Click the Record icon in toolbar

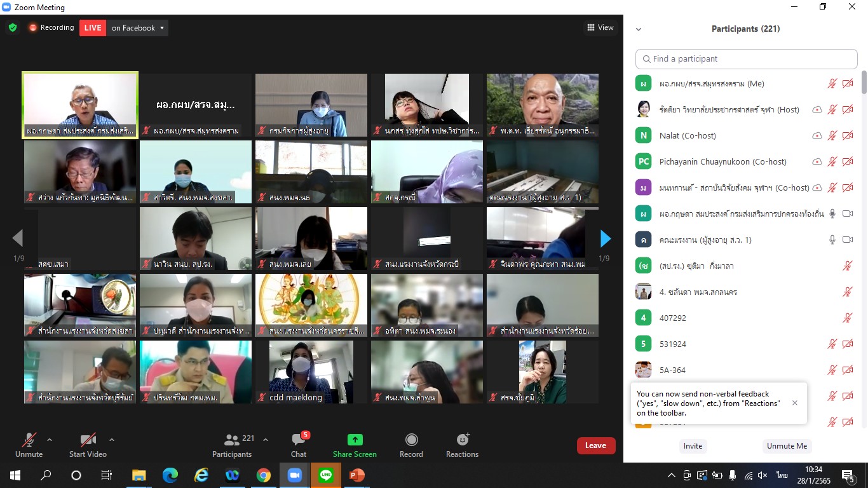[x=411, y=440]
